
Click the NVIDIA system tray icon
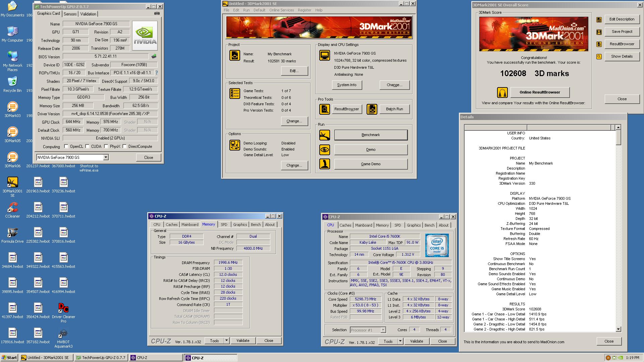click(x=620, y=358)
